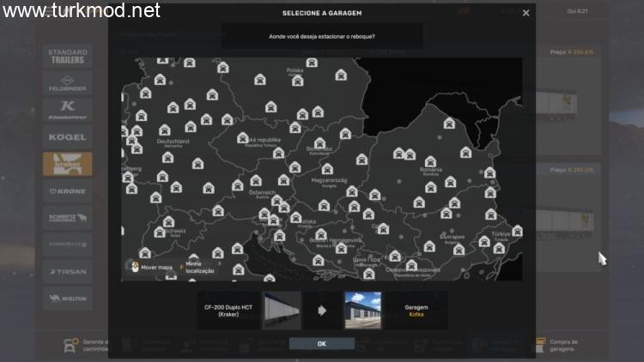
Task: Click the Deutschland country label on map
Action: click(x=173, y=142)
